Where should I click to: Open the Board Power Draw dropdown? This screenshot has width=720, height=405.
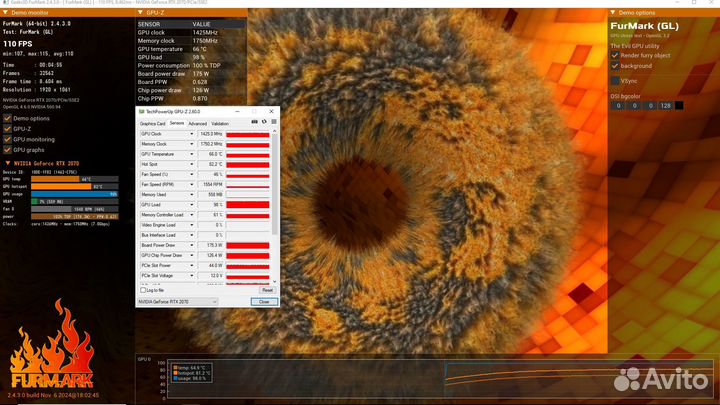[191, 245]
